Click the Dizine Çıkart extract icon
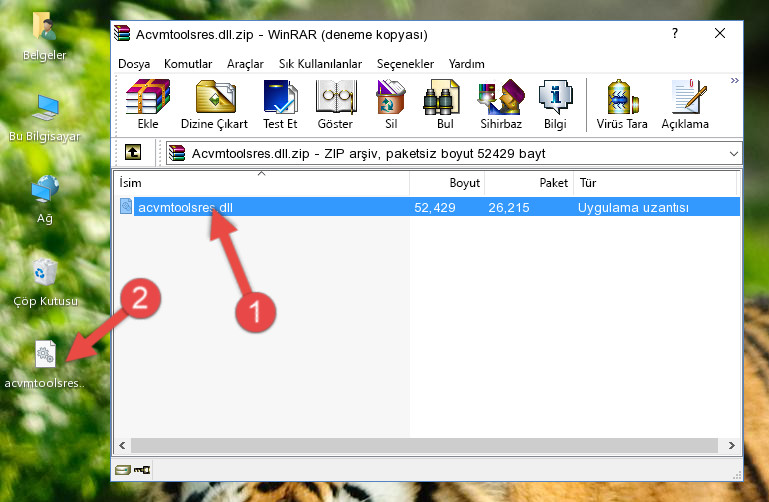This screenshot has height=502, width=769. 214,104
